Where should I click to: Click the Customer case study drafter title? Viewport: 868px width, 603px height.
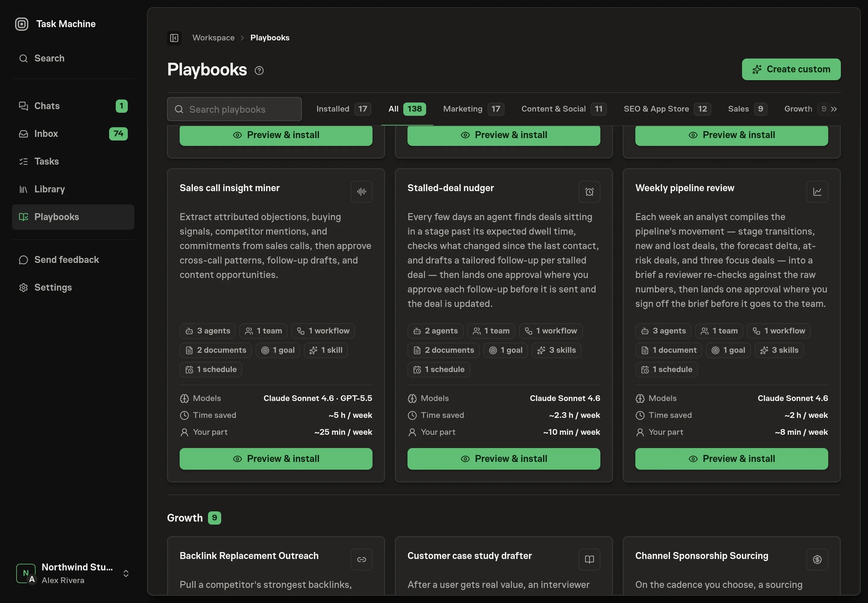coord(470,556)
